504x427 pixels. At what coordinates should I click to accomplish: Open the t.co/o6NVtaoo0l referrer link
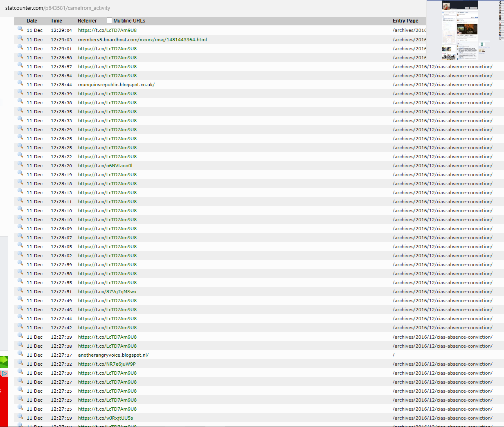(105, 166)
